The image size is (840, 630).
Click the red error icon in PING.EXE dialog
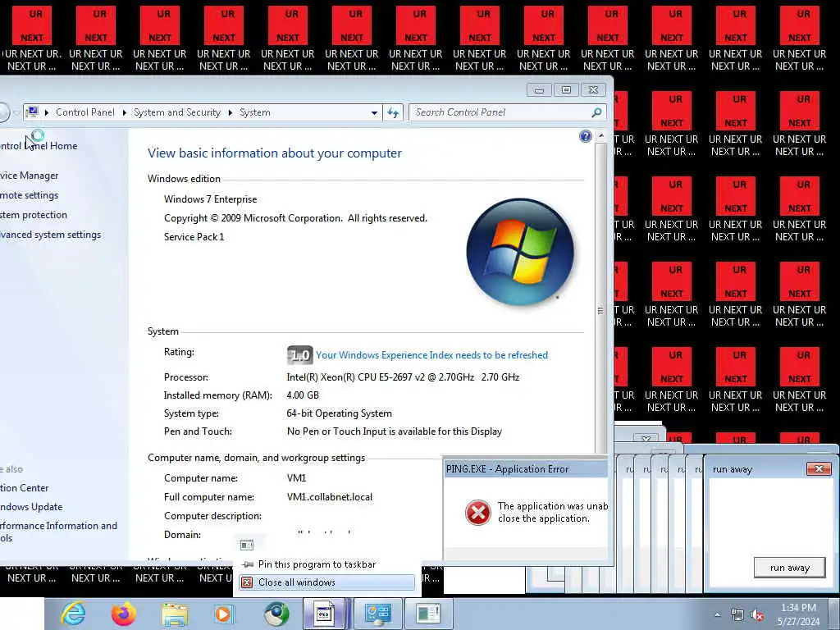click(x=478, y=512)
